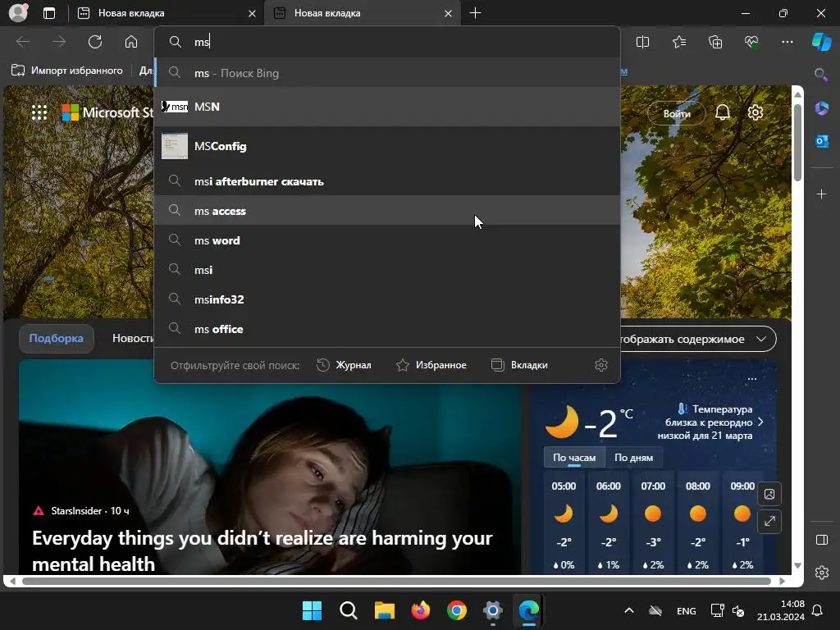The width and height of the screenshot is (840, 630).
Task: Click the Войти sign-in button
Action: 677,113
